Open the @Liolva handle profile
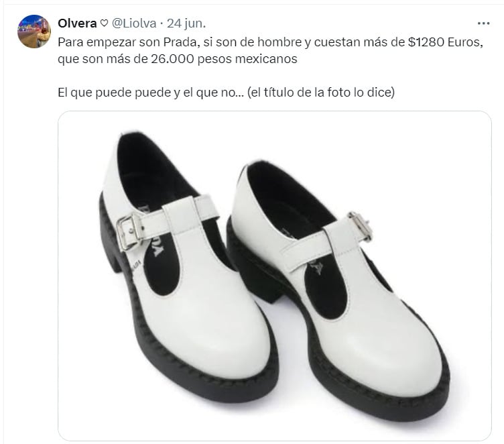This screenshot has width=504, height=444. [x=134, y=23]
